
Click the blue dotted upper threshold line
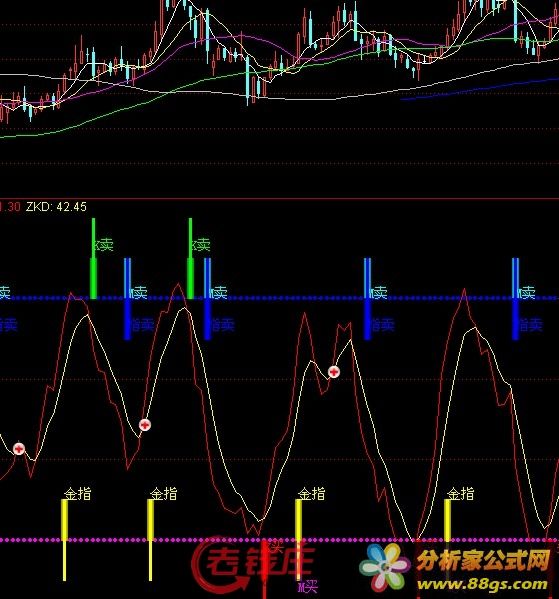click(x=279, y=298)
